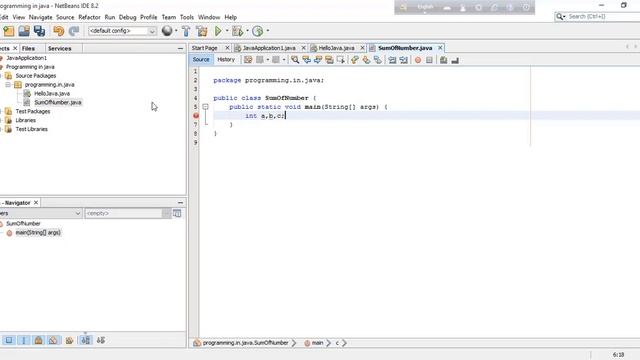
Task: Click the Toggle Bookmark icon
Action: click(377, 60)
